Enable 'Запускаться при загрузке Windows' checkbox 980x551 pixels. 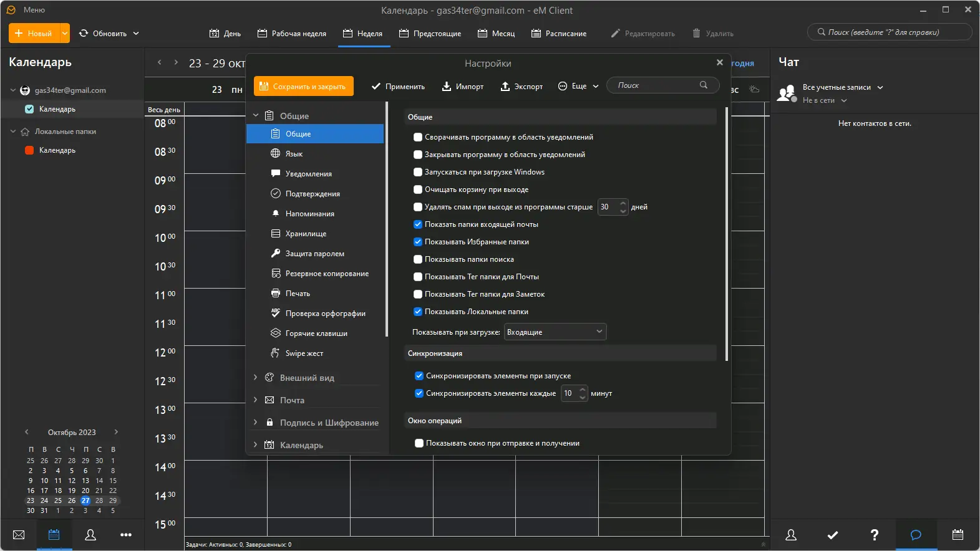(418, 172)
